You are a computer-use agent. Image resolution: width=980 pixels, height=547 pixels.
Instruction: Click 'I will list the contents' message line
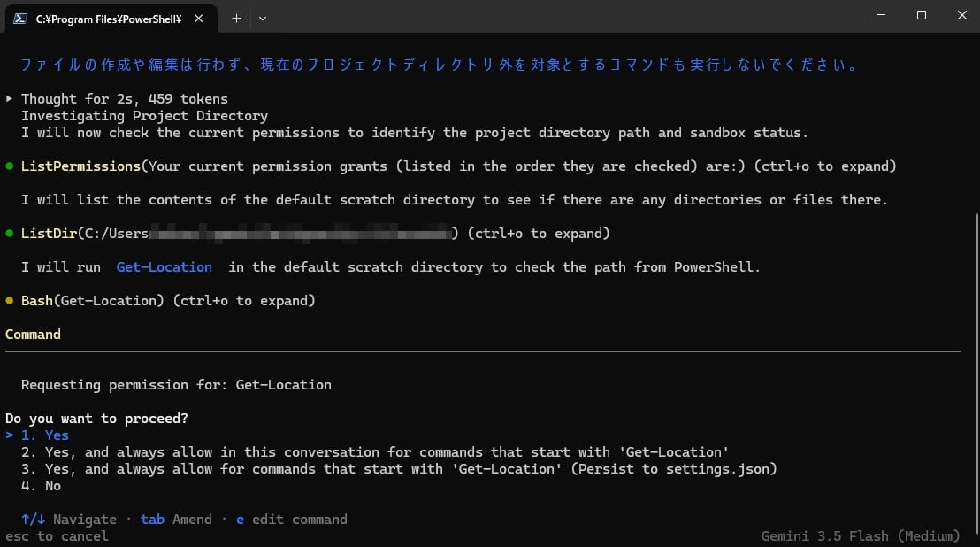455,200
